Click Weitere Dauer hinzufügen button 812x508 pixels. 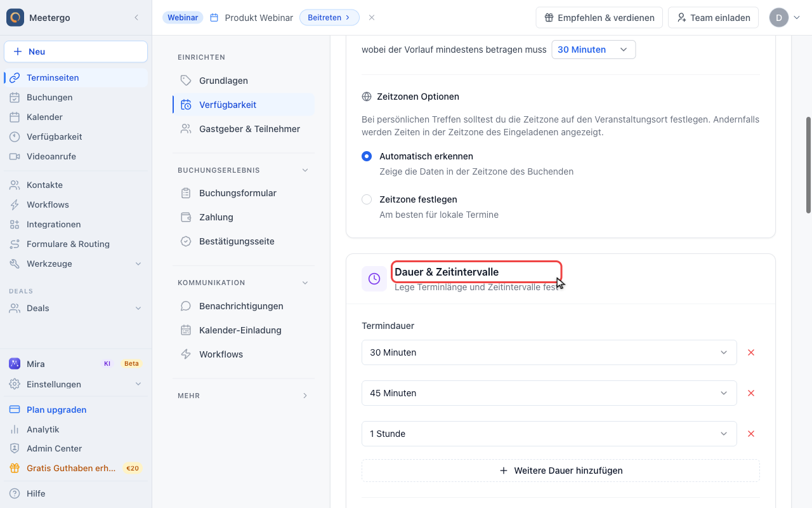561,471
